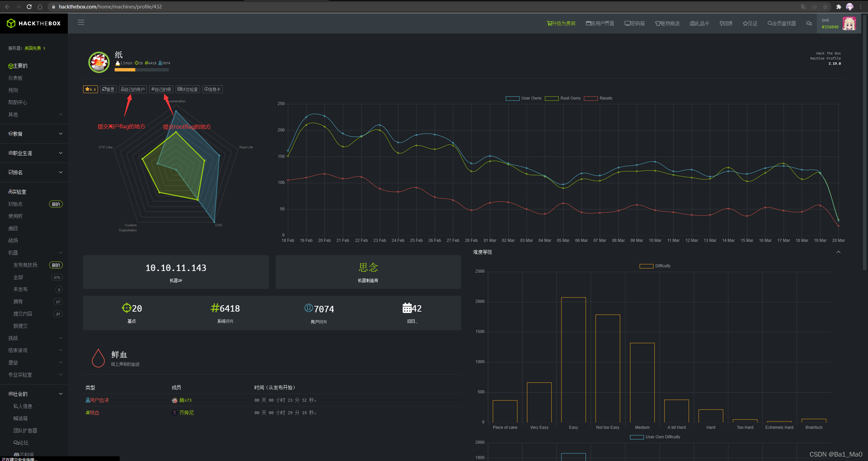
Task: Toggle Difficulty legend in bar chart
Action: (655, 266)
